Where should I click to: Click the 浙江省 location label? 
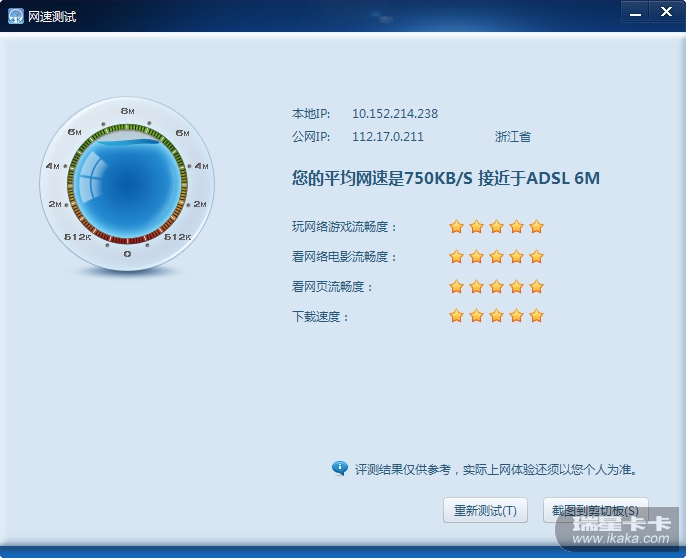pos(513,137)
